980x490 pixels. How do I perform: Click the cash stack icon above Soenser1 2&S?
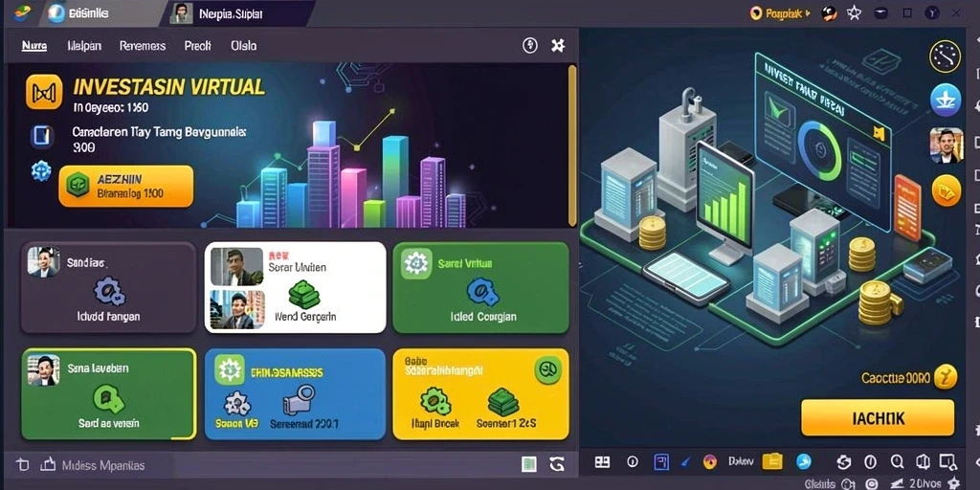pos(504,402)
